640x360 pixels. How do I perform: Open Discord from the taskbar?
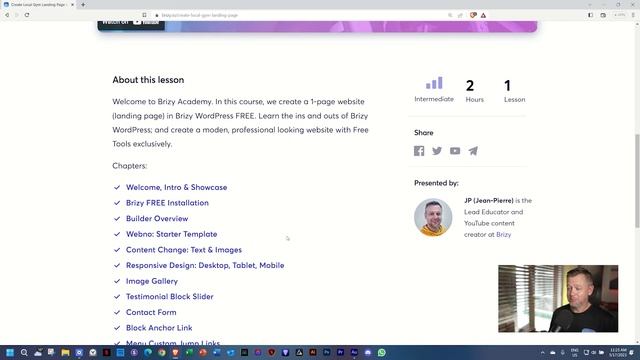click(x=368, y=352)
